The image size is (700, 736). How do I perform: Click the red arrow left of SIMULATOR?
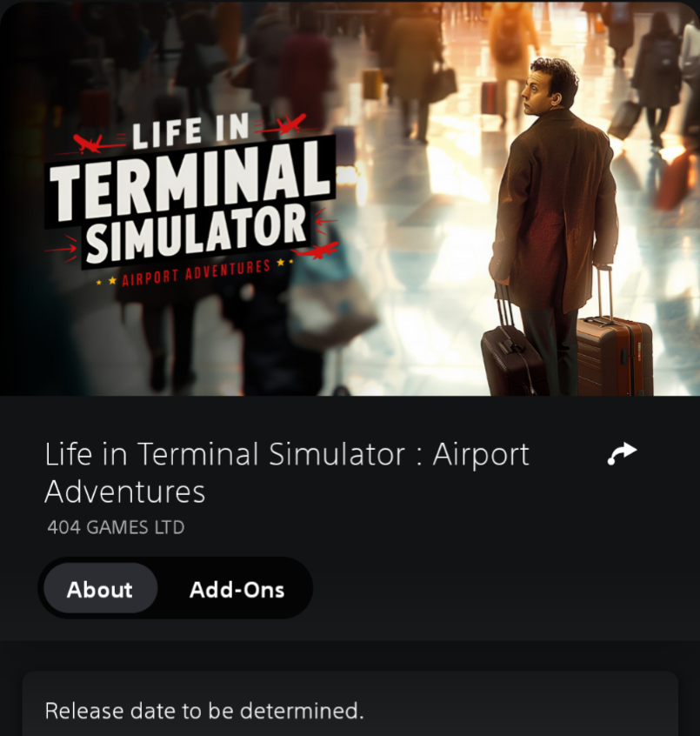tap(62, 248)
